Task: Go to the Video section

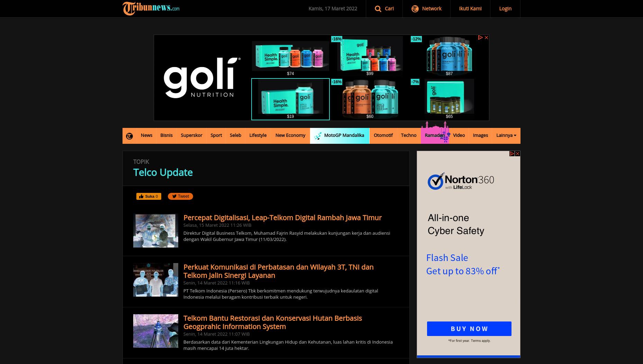Action: point(459,136)
